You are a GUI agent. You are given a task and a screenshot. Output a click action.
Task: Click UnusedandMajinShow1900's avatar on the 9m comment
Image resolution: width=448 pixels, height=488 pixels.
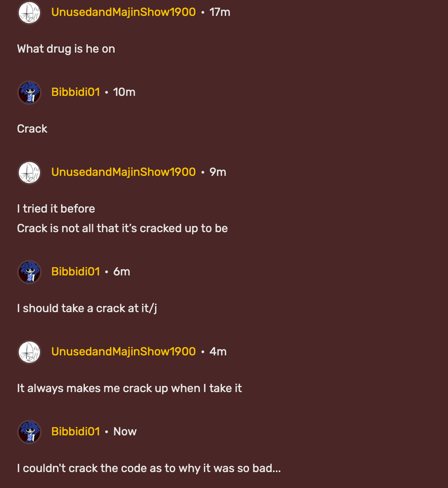(29, 173)
